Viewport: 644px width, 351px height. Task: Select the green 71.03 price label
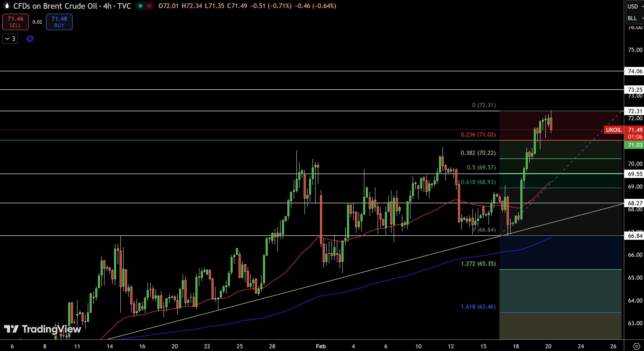[634, 145]
